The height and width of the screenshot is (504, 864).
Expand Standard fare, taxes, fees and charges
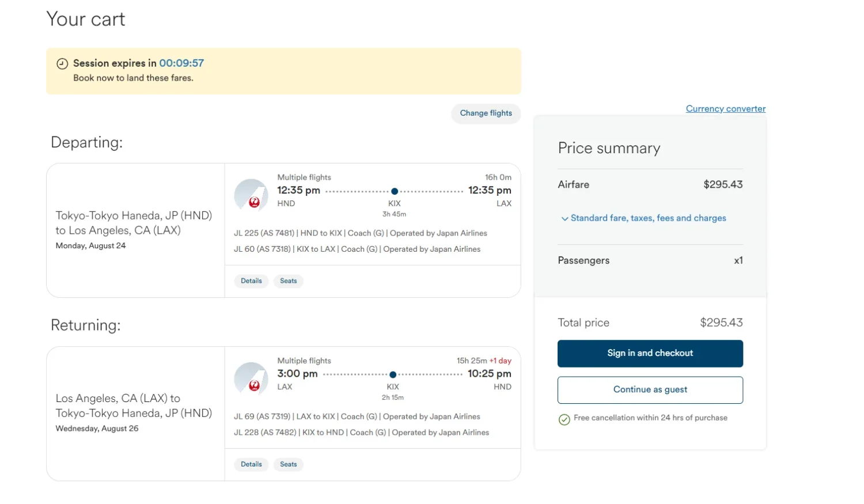point(644,218)
